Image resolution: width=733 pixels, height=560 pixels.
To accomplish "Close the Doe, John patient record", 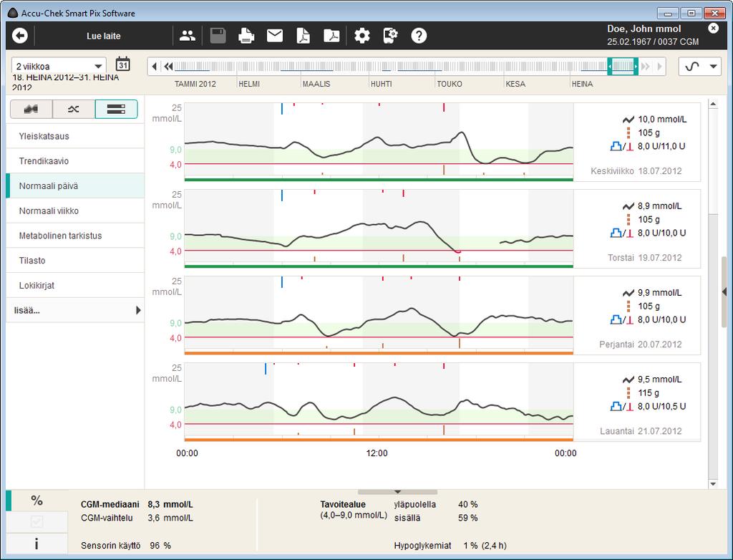I will (713, 28).
